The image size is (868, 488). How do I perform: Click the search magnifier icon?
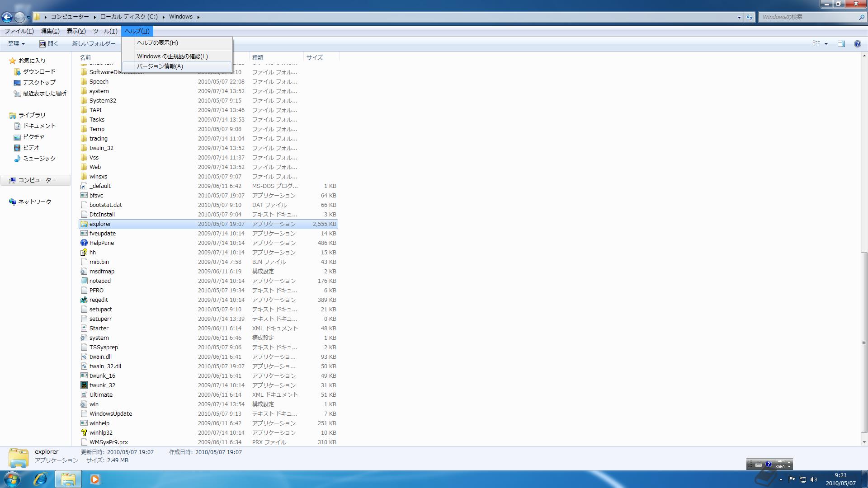click(861, 17)
